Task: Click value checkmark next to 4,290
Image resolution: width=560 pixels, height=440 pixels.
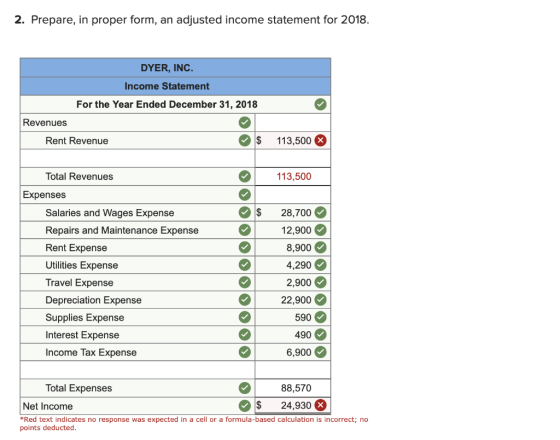Action: click(x=320, y=265)
